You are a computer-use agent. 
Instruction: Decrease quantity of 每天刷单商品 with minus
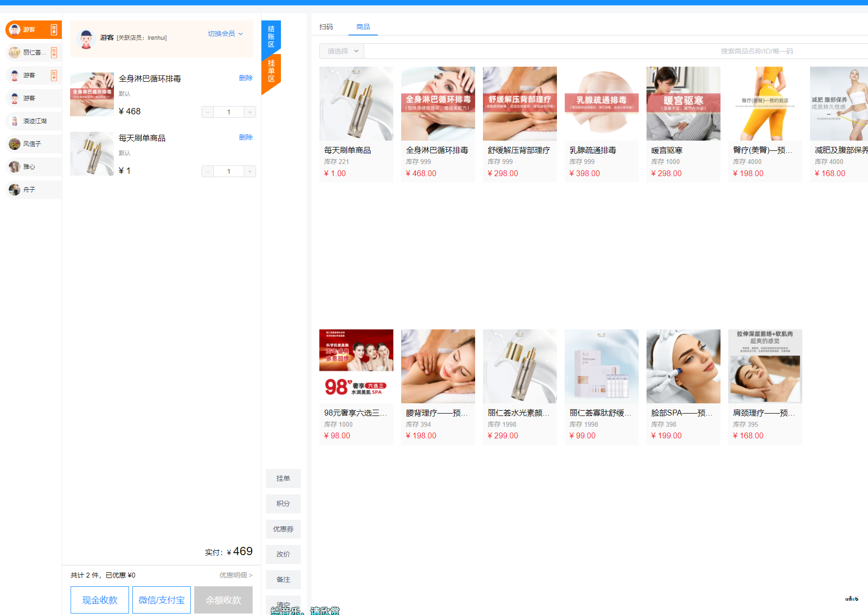tap(207, 172)
